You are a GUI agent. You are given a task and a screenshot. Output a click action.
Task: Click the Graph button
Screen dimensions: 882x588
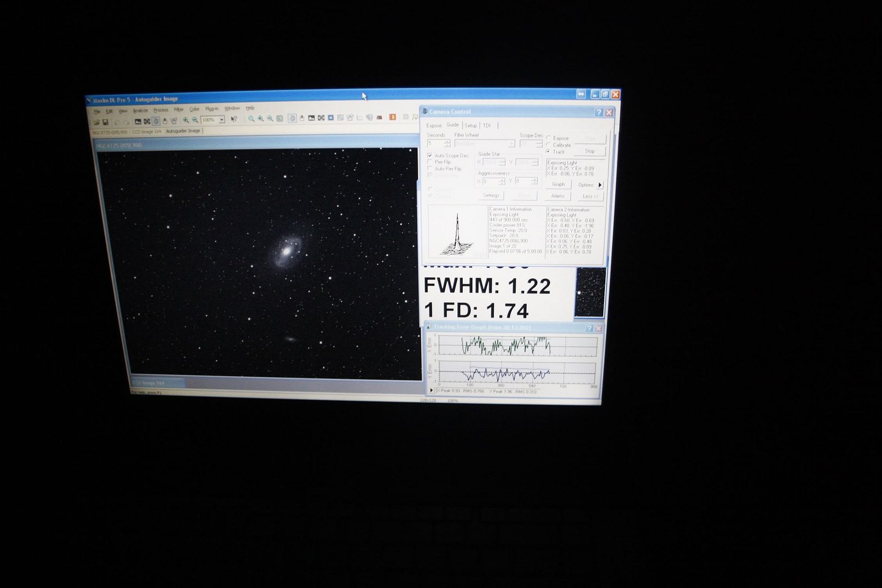point(558,185)
